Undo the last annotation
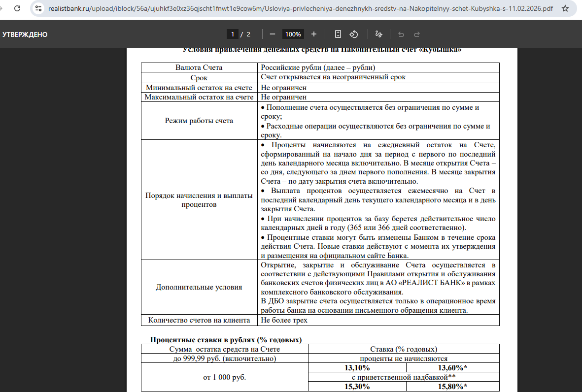582x392 pixels. click(401, 34)
